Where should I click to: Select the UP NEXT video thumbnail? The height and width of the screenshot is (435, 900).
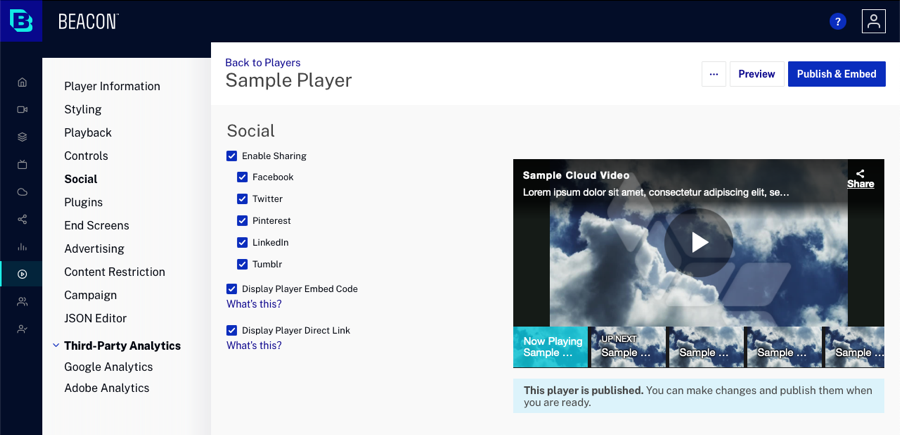point(627,347)
